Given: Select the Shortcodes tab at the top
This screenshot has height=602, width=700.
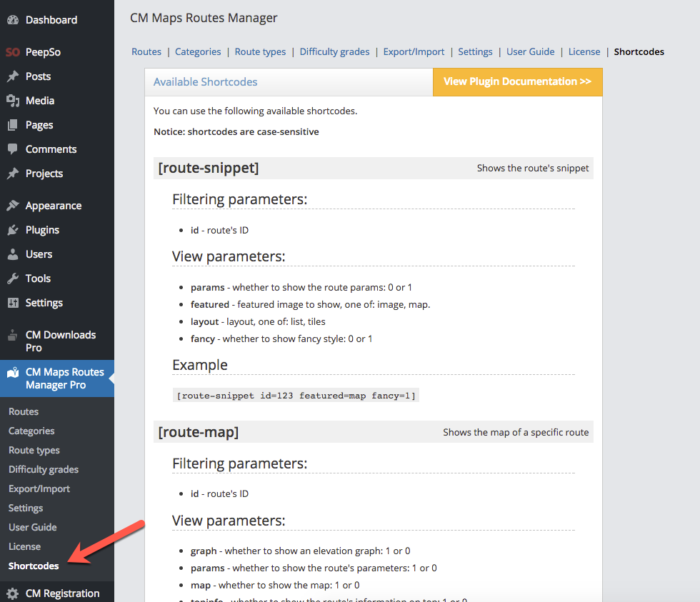Looking at the screenshot, I should (x=639, y=51).
